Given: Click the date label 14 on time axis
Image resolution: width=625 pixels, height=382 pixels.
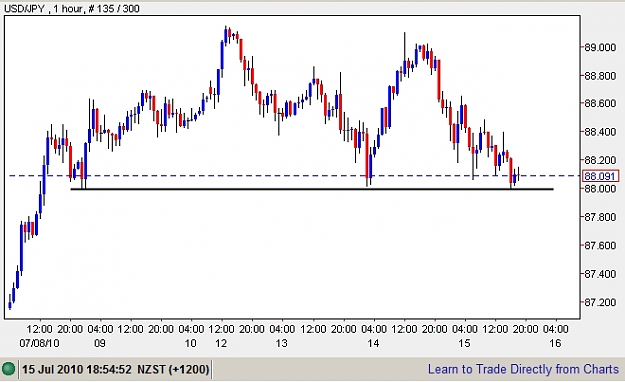Looking at the screenshot, I should pos(373,343).
